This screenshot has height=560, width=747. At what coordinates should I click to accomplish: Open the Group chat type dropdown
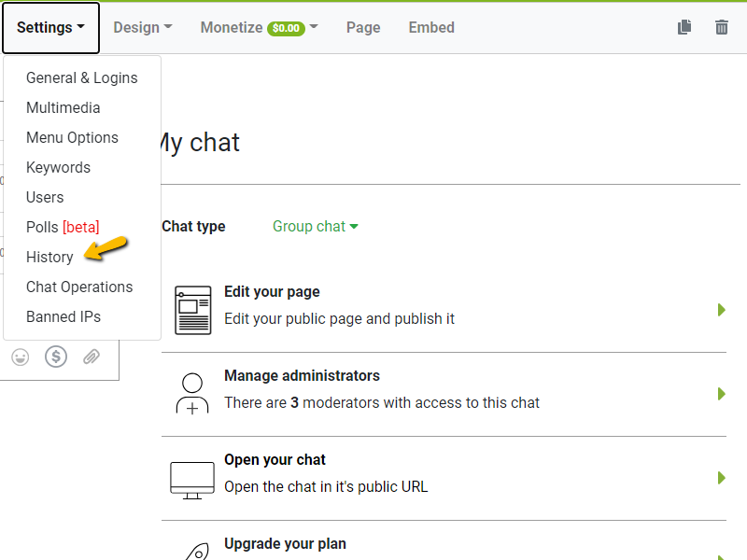[x=315, y=226]
